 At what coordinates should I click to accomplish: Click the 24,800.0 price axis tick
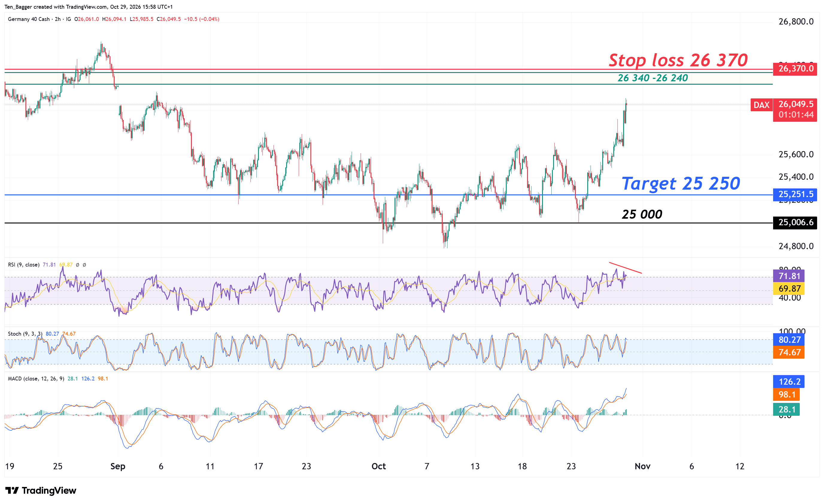tap(796, 246)
